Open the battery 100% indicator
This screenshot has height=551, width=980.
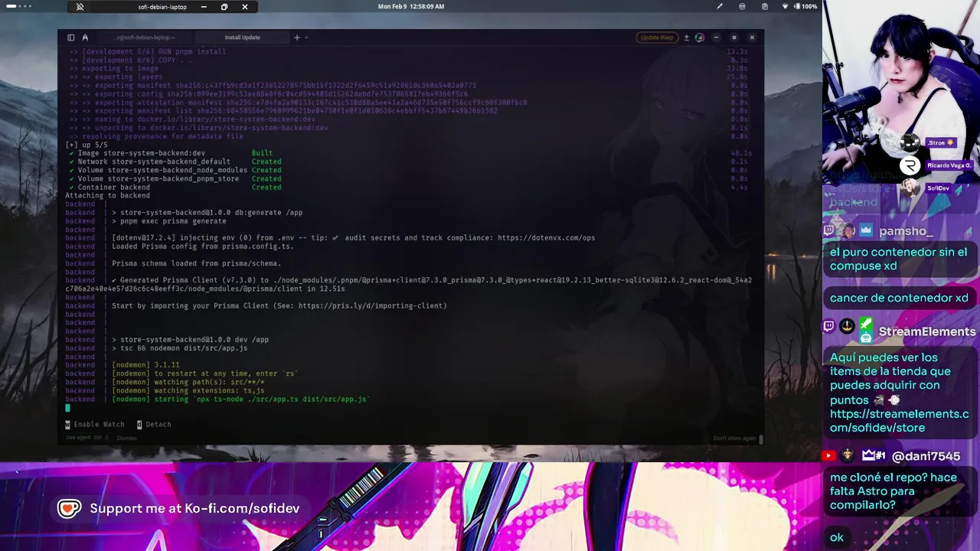pyautogui.click(x=804, y=6)
